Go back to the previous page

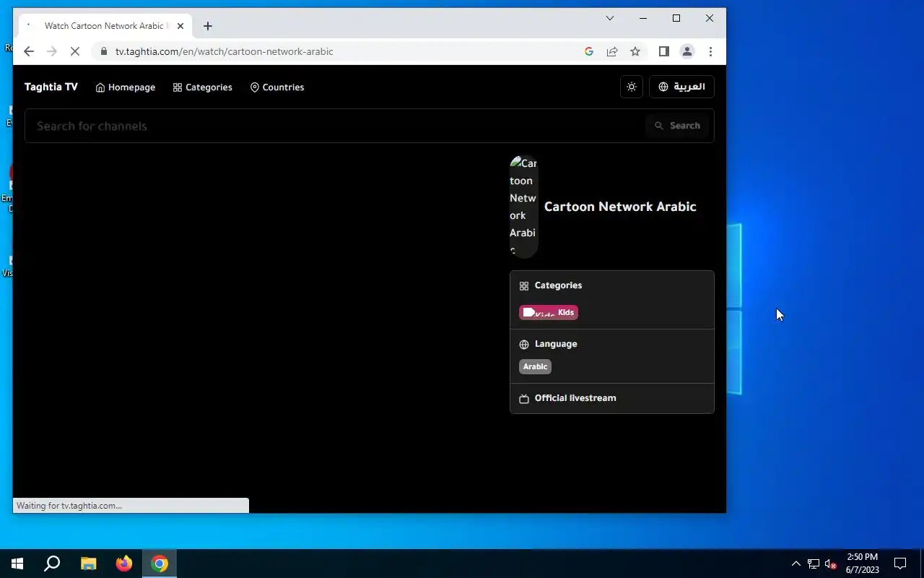pyautogui.click(x=29, y=51)
